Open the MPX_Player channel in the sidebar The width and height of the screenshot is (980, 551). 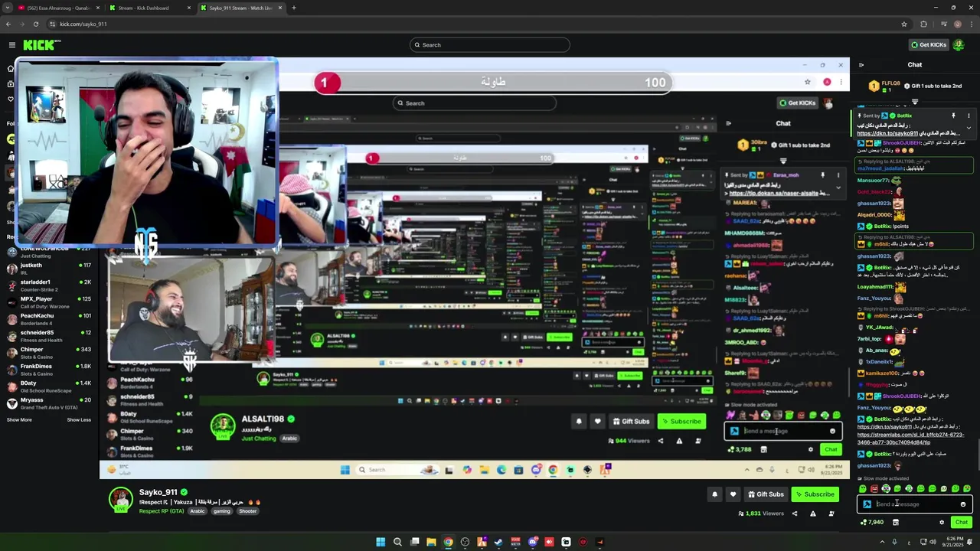49,302
